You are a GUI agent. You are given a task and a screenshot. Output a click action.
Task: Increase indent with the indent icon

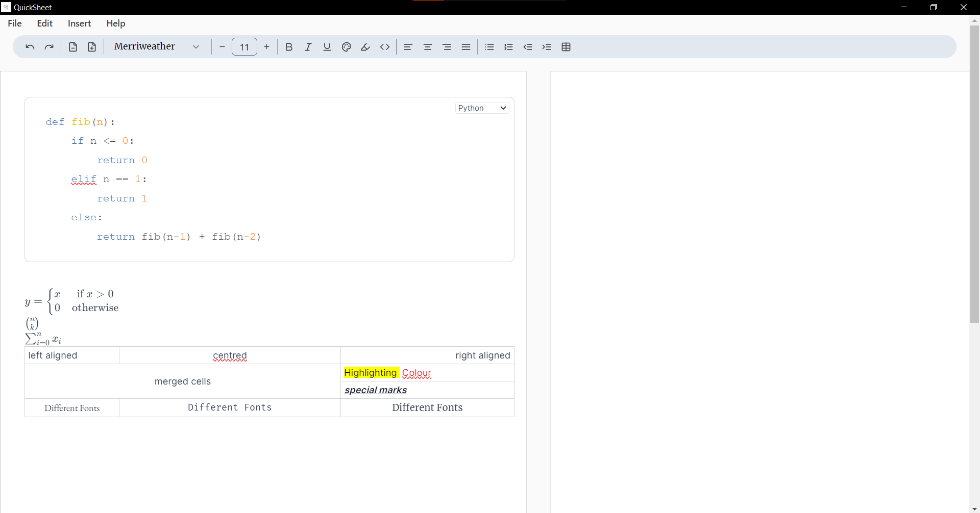tap(547, 47)
